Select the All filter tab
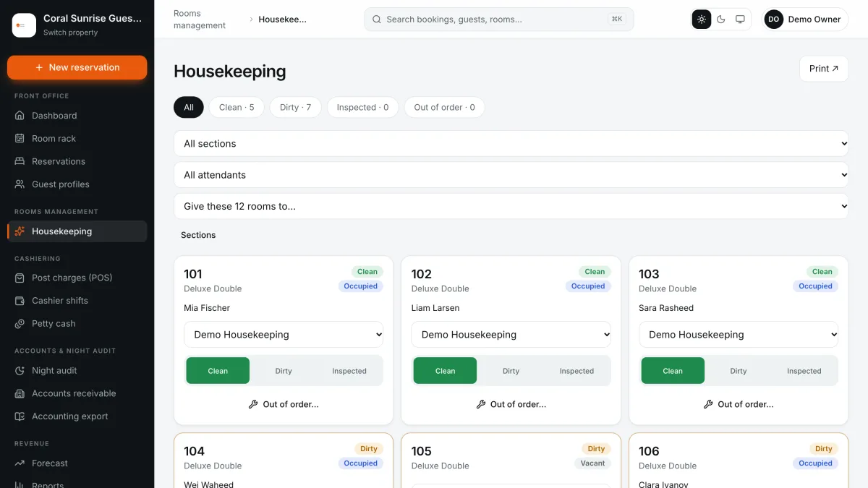 click(189, 108)
